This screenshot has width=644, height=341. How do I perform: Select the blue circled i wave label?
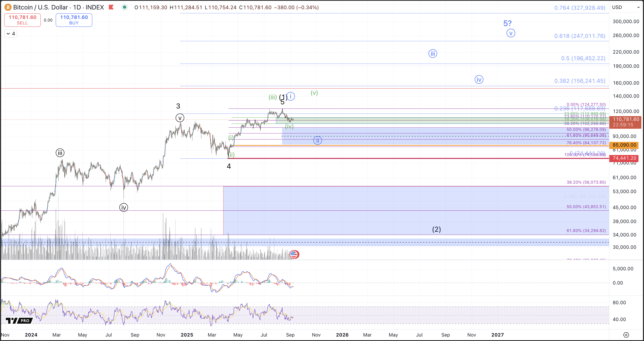click(x=290, y=96)
